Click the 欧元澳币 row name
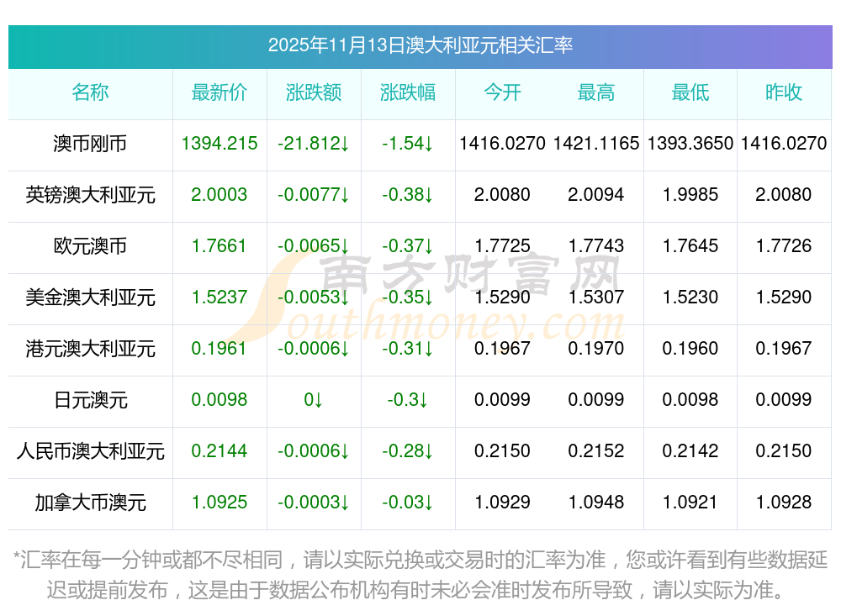 click(90, 246)
